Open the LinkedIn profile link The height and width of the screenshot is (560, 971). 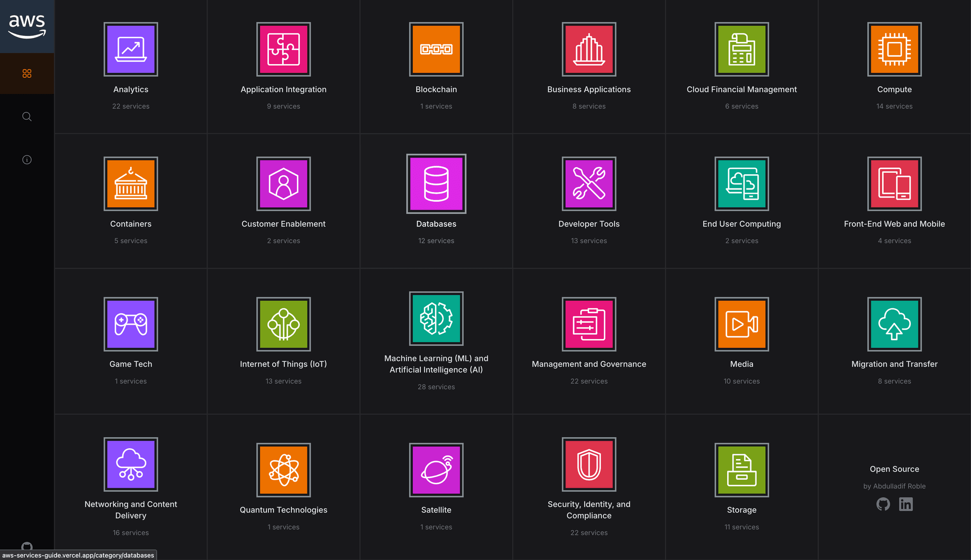(x=906, y=504)
